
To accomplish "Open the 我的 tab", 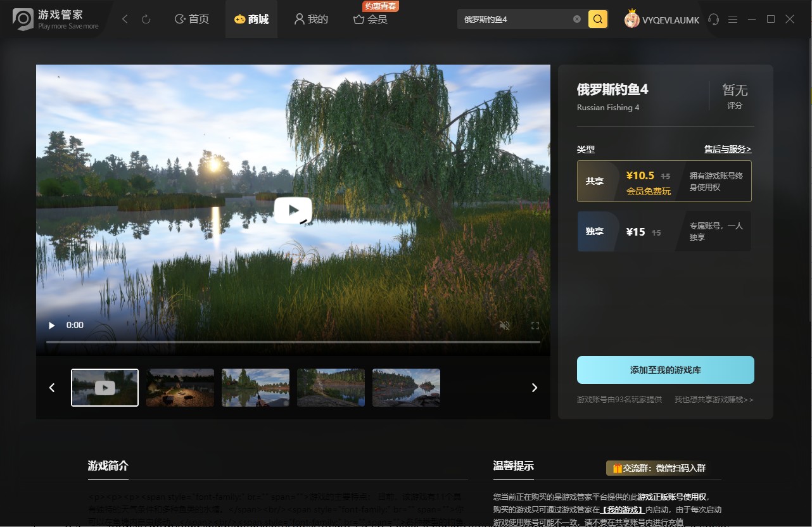I will pyautogui.click(x=311, y=20).
